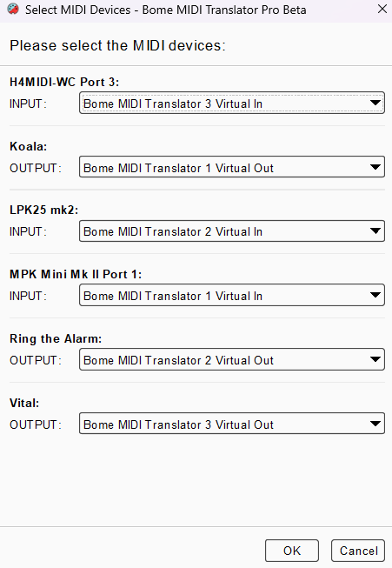This screenshot has height=568, width=392.
Task: Expand the Vital output dropdown arrow
Action: click(375, 423)
